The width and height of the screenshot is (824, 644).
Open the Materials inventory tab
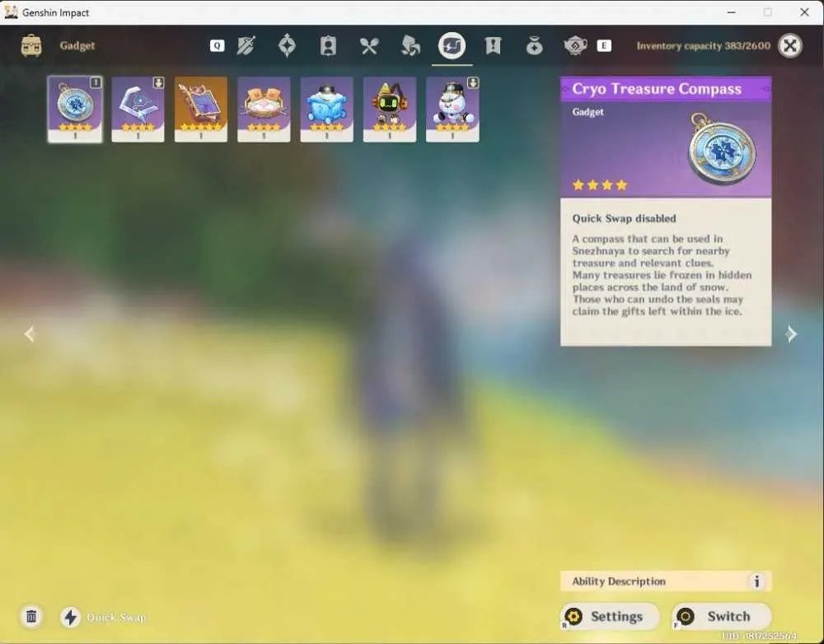pyautogui.click(x=410, y=45)
